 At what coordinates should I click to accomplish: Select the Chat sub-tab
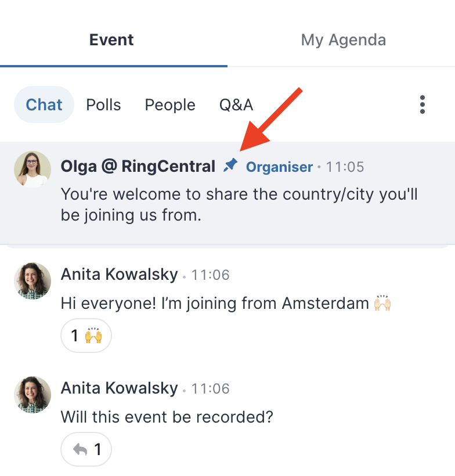pyautogui.click(x=44, y=104)
